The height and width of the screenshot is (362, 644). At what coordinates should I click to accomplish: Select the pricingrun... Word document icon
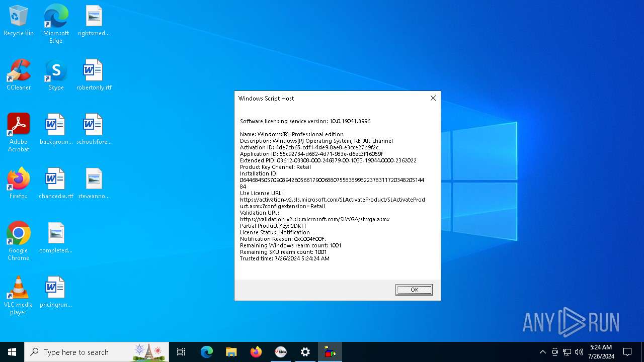tap(56, 293)
